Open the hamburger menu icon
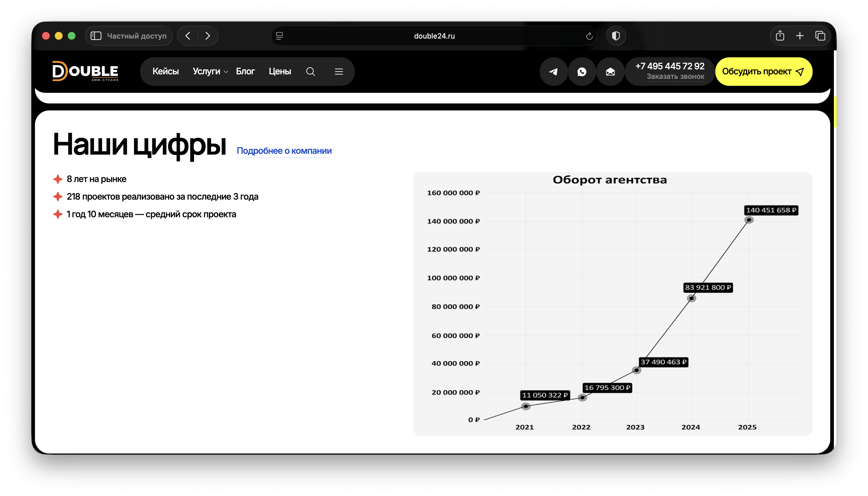Screen dimensions: 868x496 (339, 72)
